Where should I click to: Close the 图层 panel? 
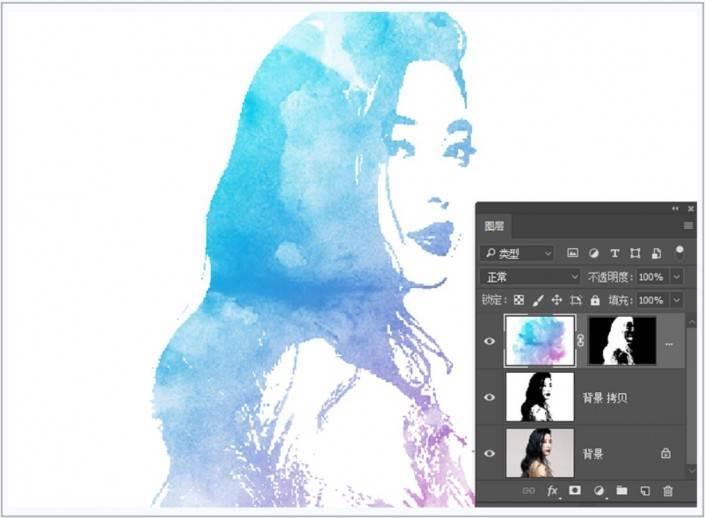pos(691,208)
